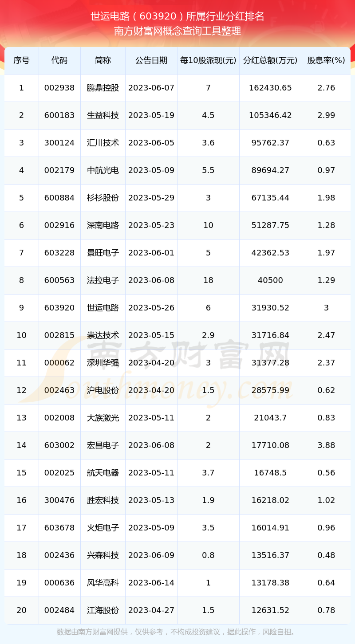Select stock name 汇川技术
The width and height of the screenshot is (355, 644).
click(x=103, y=143)
